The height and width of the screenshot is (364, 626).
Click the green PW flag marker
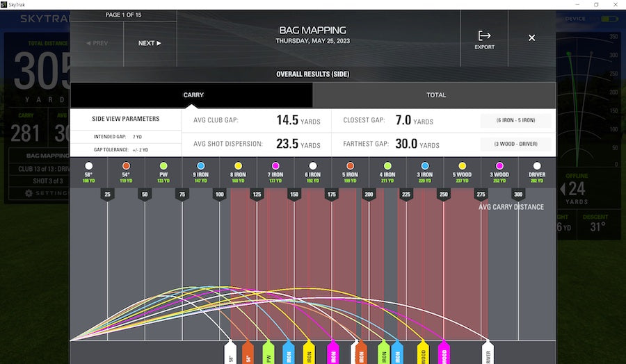pyautogui.click(x=268, y=352)
